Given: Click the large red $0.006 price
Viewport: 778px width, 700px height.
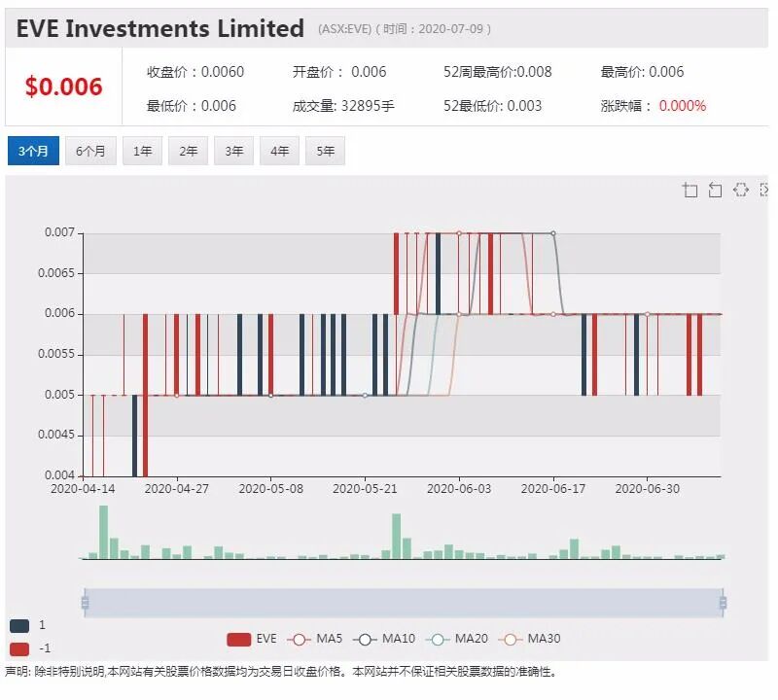Looking at the screenshot, I should pyautogui.click(x=63, y=87).
